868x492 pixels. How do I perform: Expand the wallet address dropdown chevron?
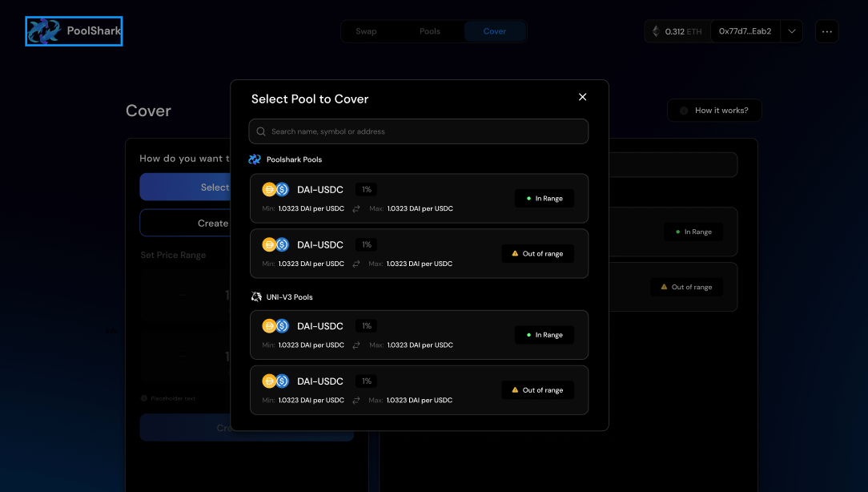pyautogui.click(x=791, y=31)
